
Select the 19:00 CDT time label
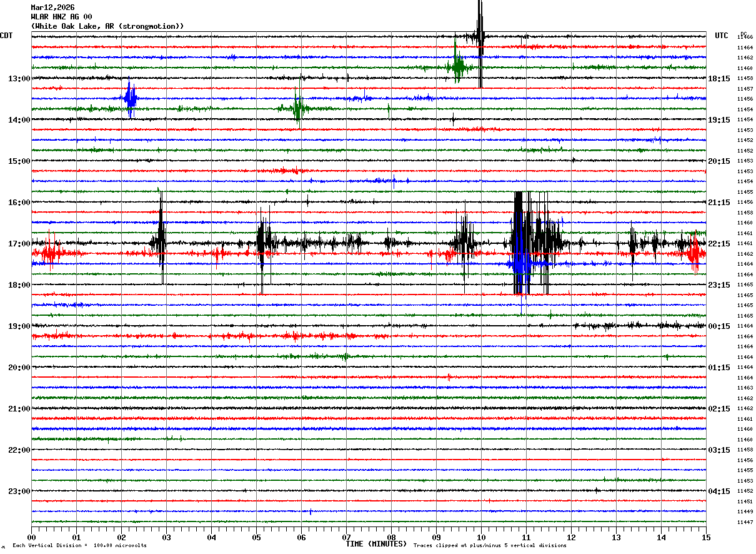click(x=19, y=326)
